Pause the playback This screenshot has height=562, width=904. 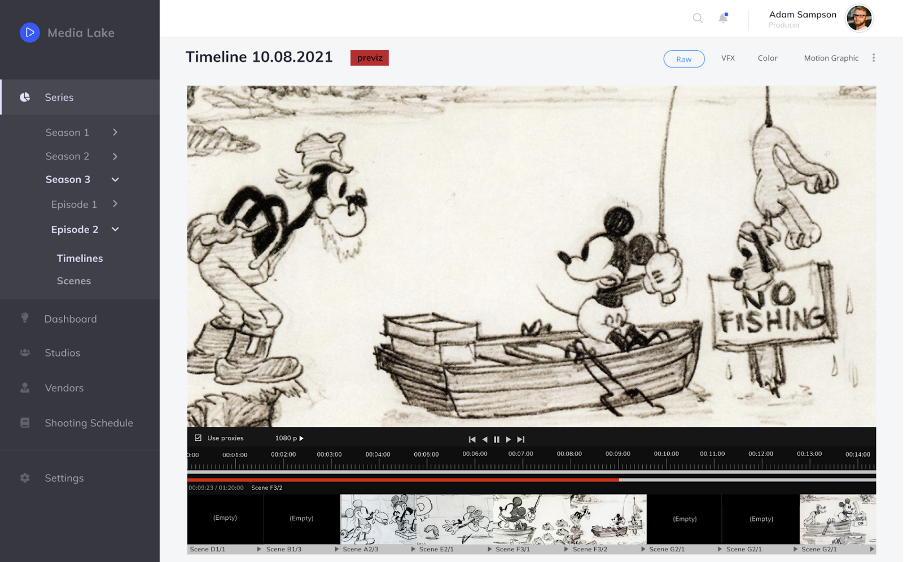point(496,439)
